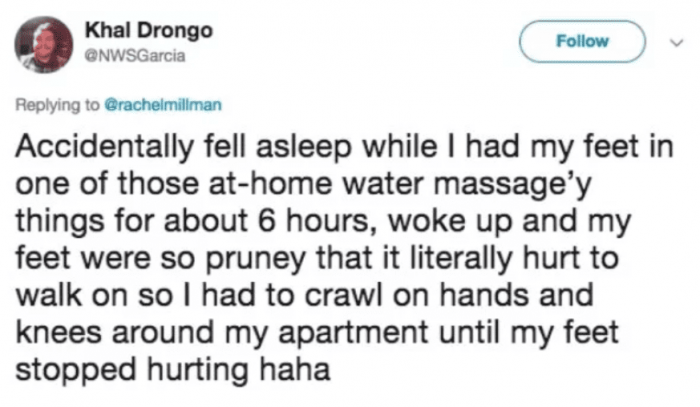Click Khal Drongo's profile avatar
The width and height of the screenshot is (700, 407).
click(47, 44)
